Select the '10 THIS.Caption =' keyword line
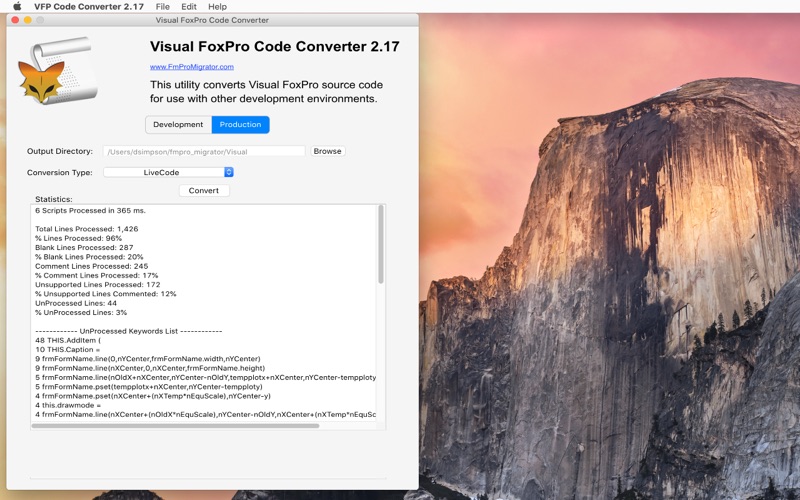 point(67,349)
